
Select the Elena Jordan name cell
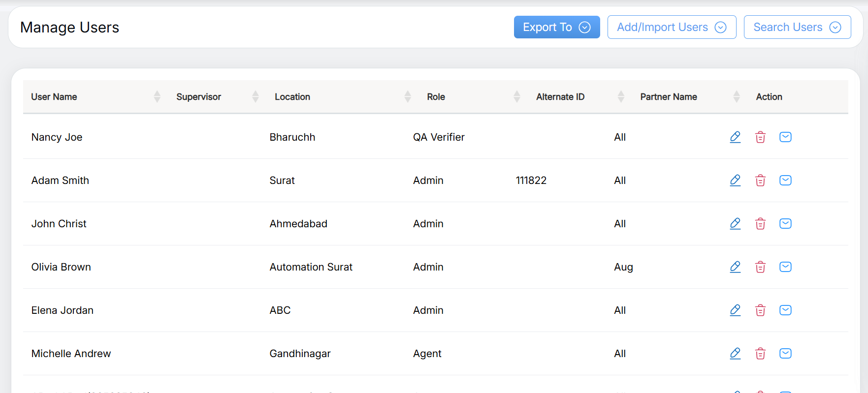(x=63, y=310)
